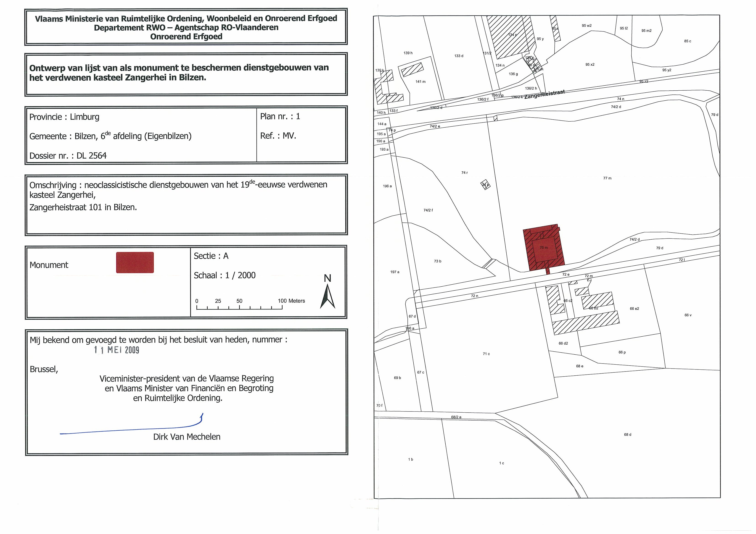Viewport: 756px width, 534px height.
Task: Click the 'Dirk Van Mechelen' name
Action: (187, 437)
